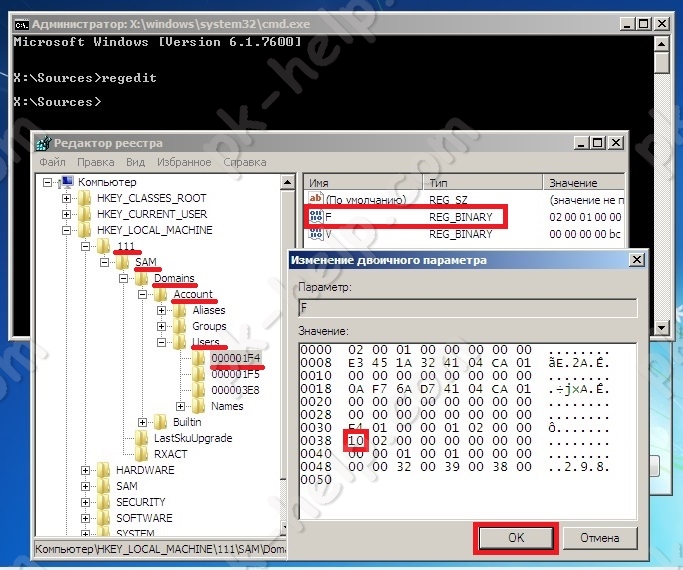Select the Компьютер root computer icon
The width and height of the screenshot is (683, 570).
tap(67, 182)
